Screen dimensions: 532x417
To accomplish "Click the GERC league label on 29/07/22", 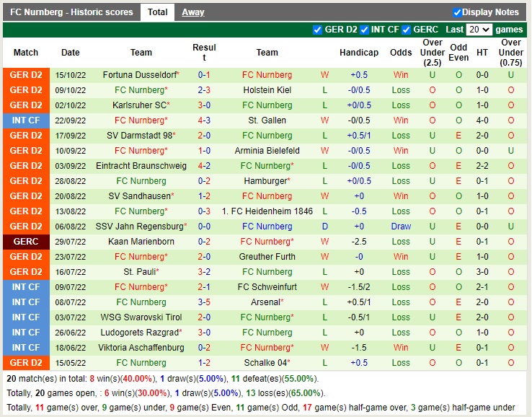I will click(x=26, y=242).
